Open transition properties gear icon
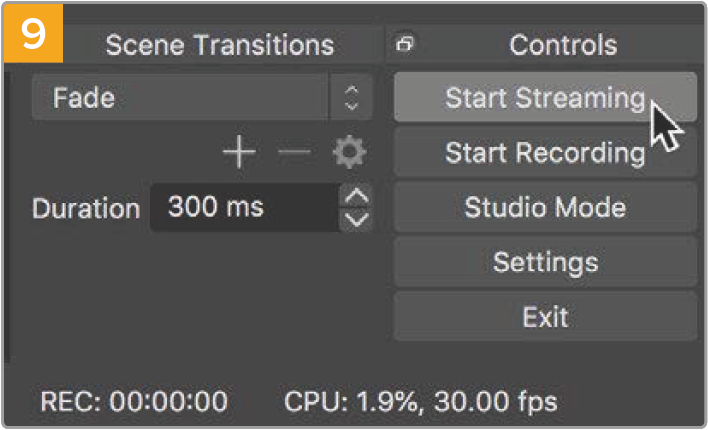 click(349, 152)
